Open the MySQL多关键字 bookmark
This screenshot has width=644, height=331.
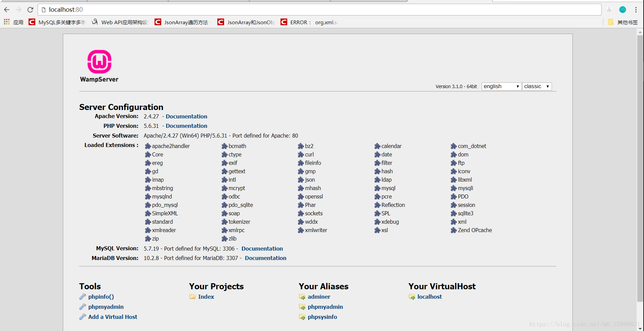(57, 22)
